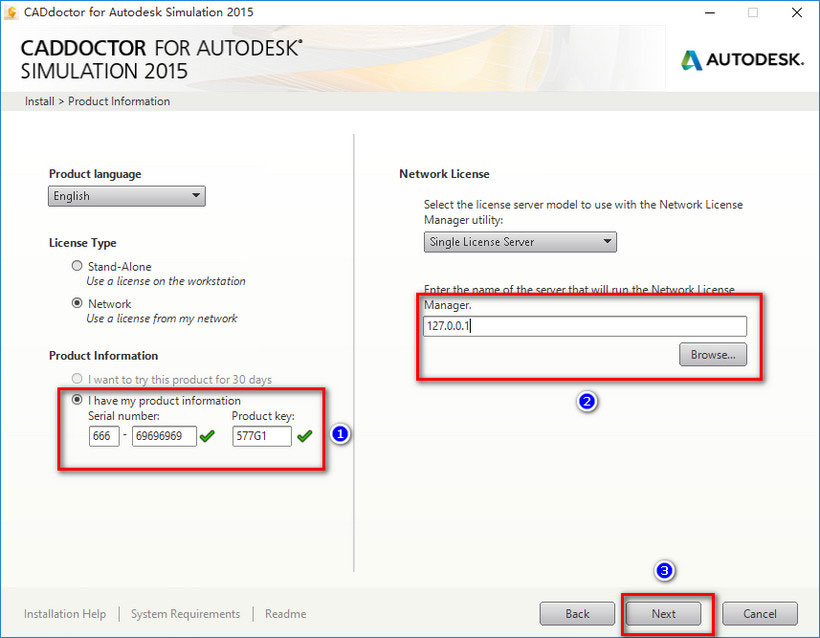Click the Browse button
The image size is (820, 638).
tap(713, 355)
